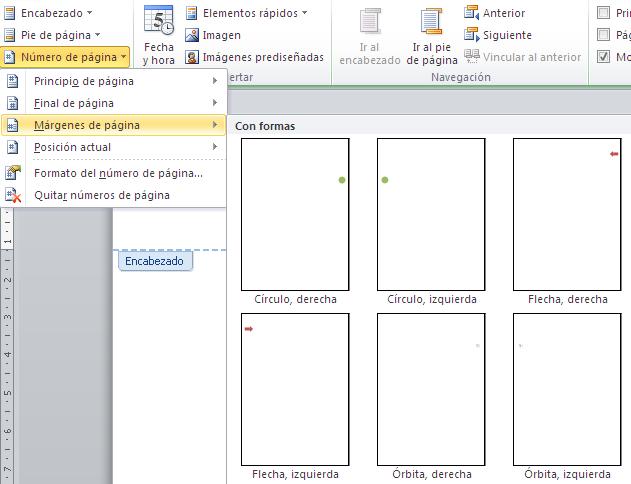Toggle the second checkbox labeled Pá
Viewport: 631px width, 484px height.
click(603, 35)
